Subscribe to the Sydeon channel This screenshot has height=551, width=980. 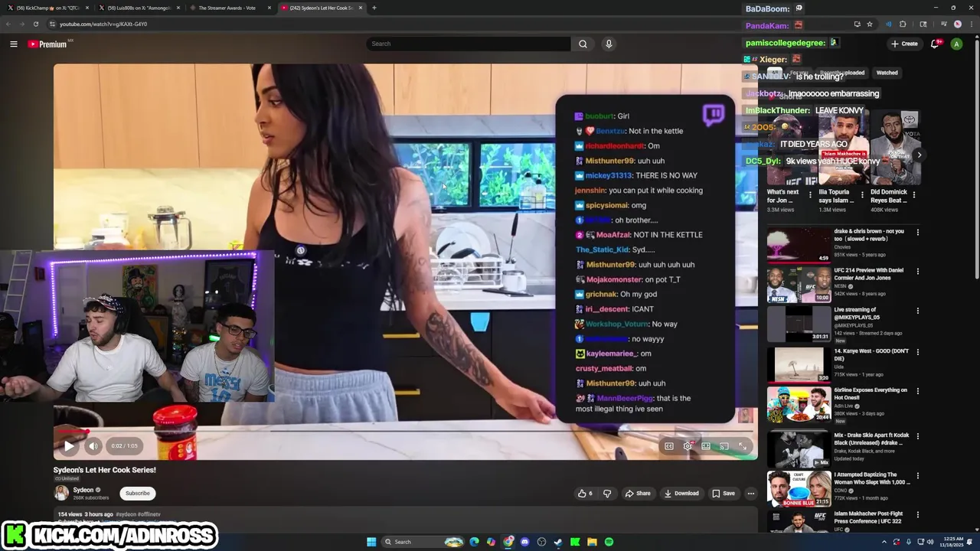(x=138, y=494)
